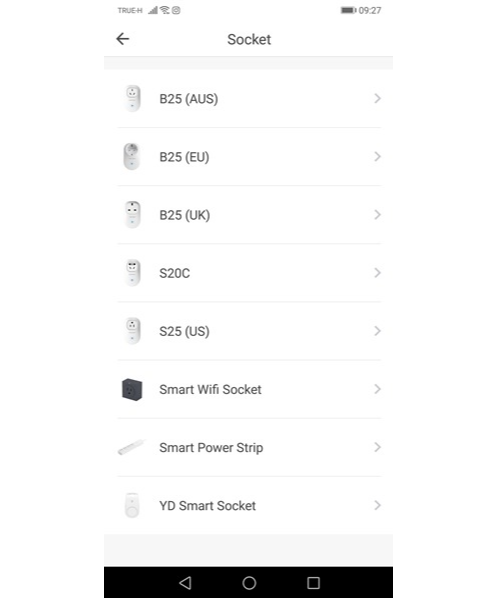Select the B25 (AUS) socket image
The width and height of the screenshot is (498, 598).
[x=132, y=98]
